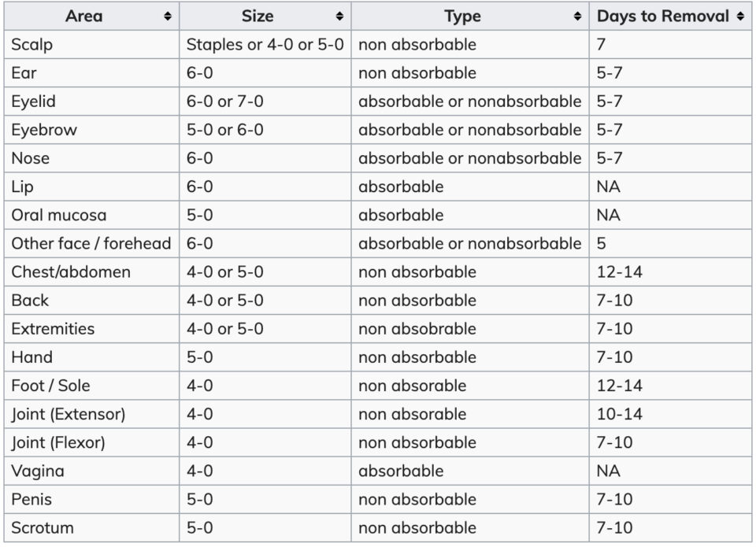Sort the table by Type header
Image resolution: width=756 pixels, height=547 pixels.
[x=462, y=16]
